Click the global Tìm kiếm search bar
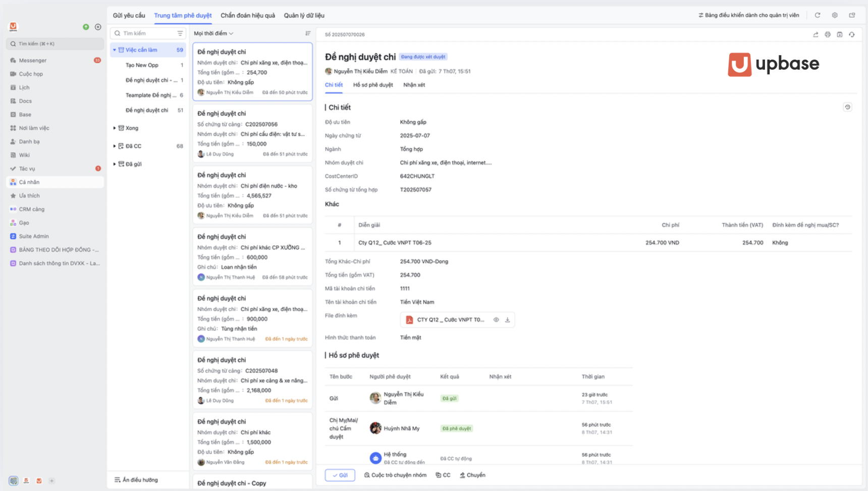 point(55,44)
